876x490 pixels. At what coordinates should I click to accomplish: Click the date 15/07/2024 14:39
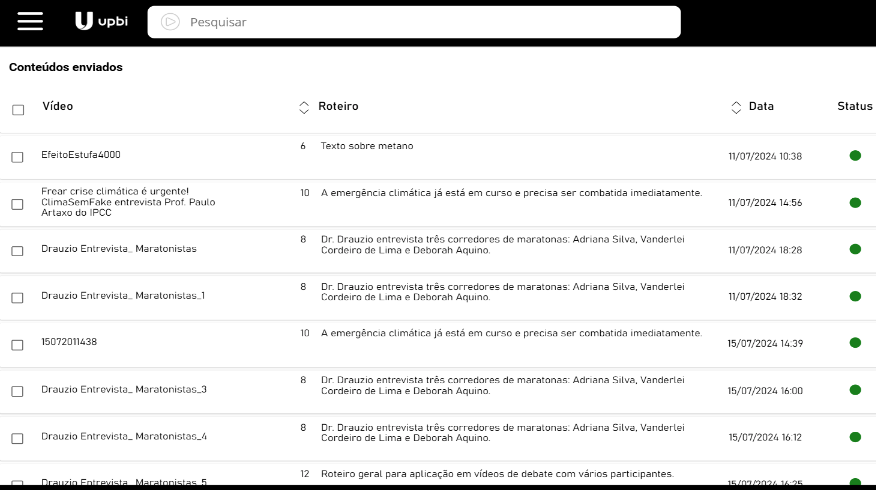(765, 344)
